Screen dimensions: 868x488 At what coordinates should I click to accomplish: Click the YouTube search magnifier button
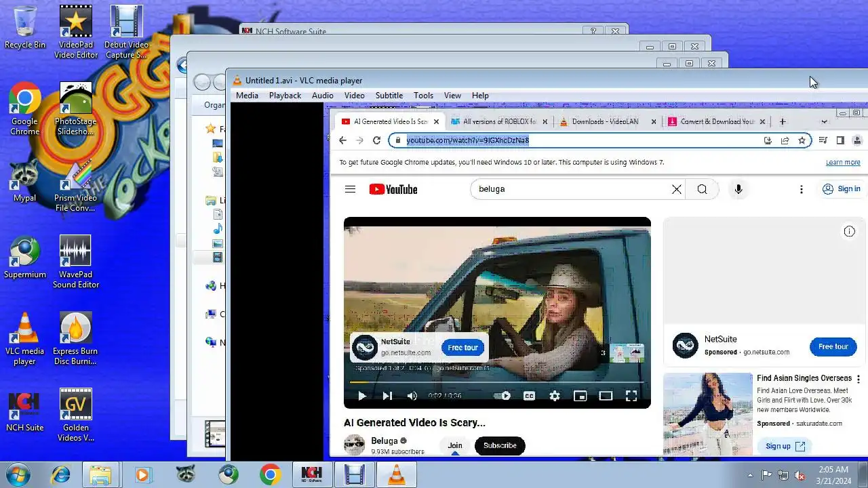click(702, 189)
